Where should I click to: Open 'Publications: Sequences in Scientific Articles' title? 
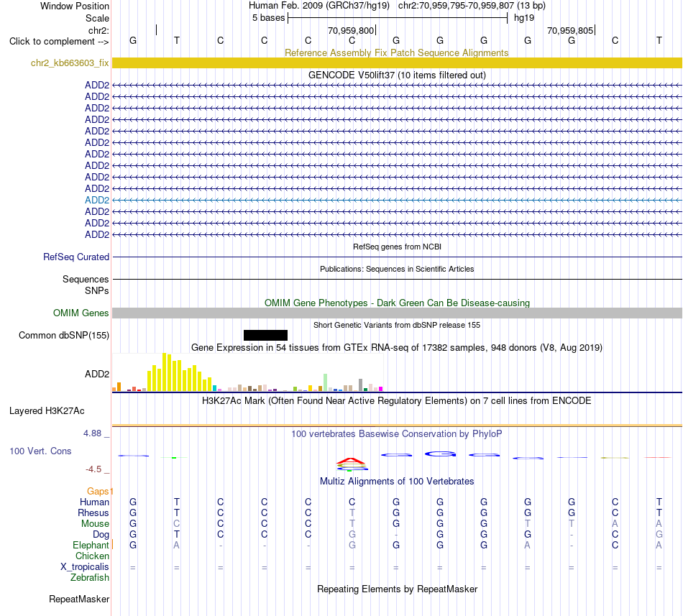[397, 269]
